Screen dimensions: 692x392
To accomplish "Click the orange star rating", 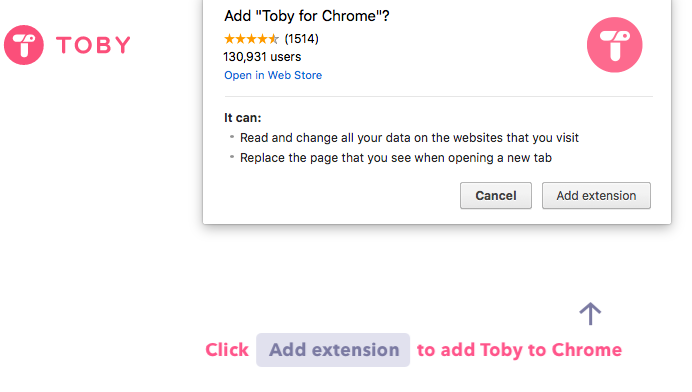I will (x=252, y=39).
